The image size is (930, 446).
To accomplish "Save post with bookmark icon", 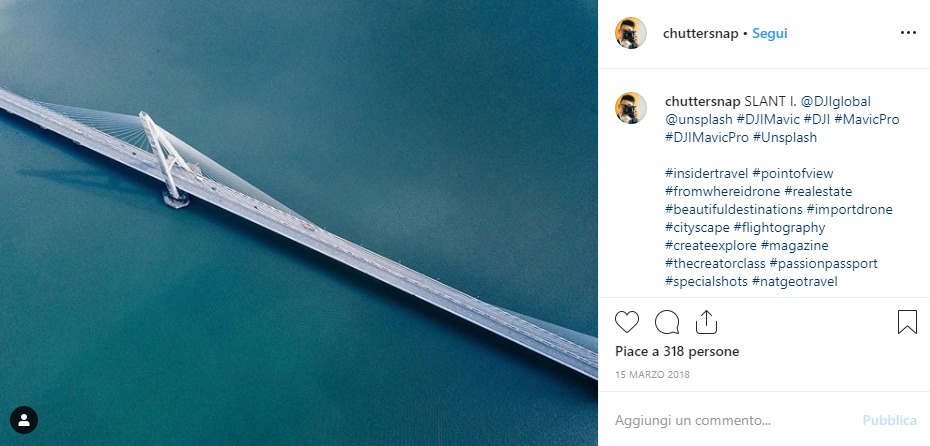I will [907, 322].
